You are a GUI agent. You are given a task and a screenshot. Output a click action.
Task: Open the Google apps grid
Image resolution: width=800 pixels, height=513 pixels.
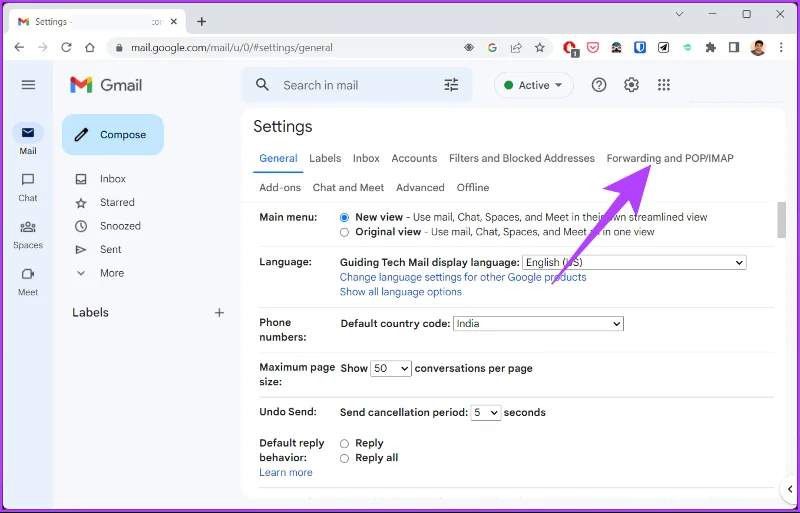click(x=663, y=85)
